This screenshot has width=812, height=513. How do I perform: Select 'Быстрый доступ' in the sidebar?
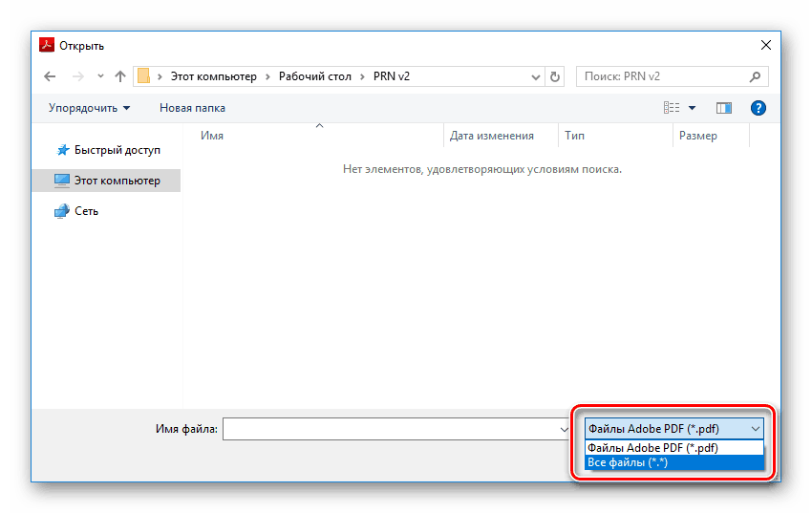point(107,150)
